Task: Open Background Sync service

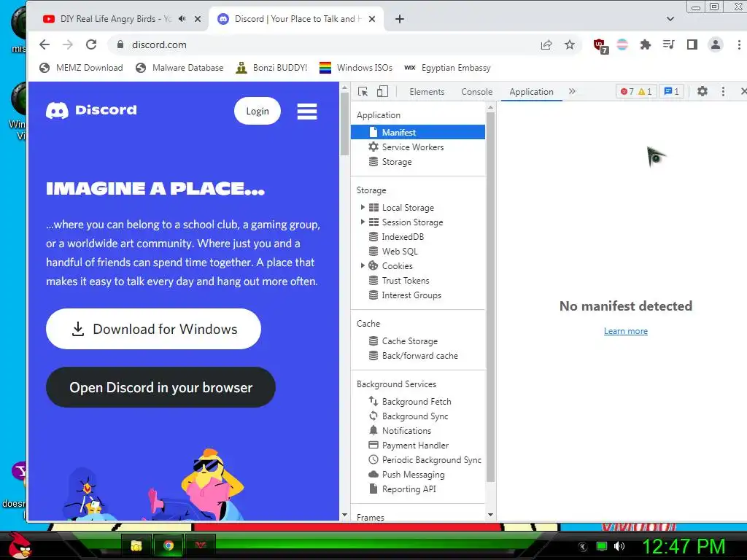Action: pos(415,416)
